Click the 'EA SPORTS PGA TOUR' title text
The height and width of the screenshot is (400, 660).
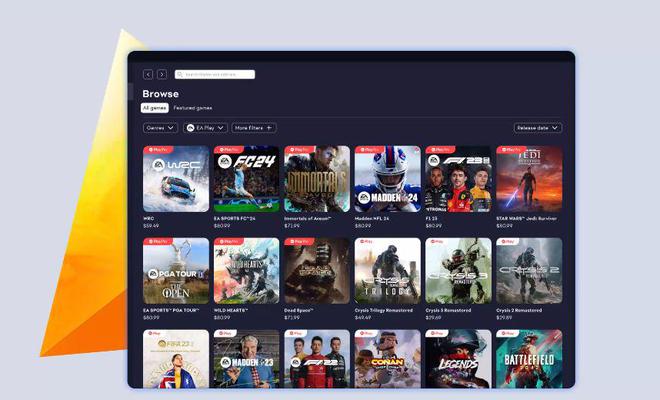pyautogui.click(x=171, y=310)
